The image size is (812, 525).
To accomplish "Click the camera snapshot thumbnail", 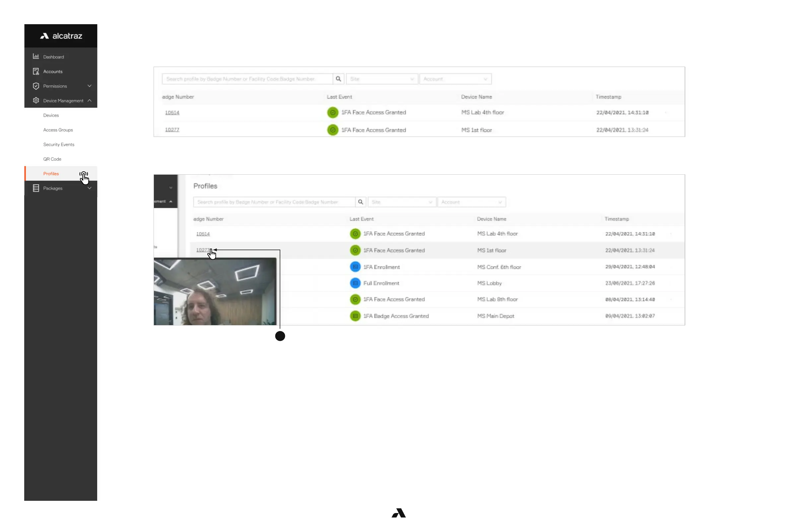I will pyautogui.click(x=215, y=292).
